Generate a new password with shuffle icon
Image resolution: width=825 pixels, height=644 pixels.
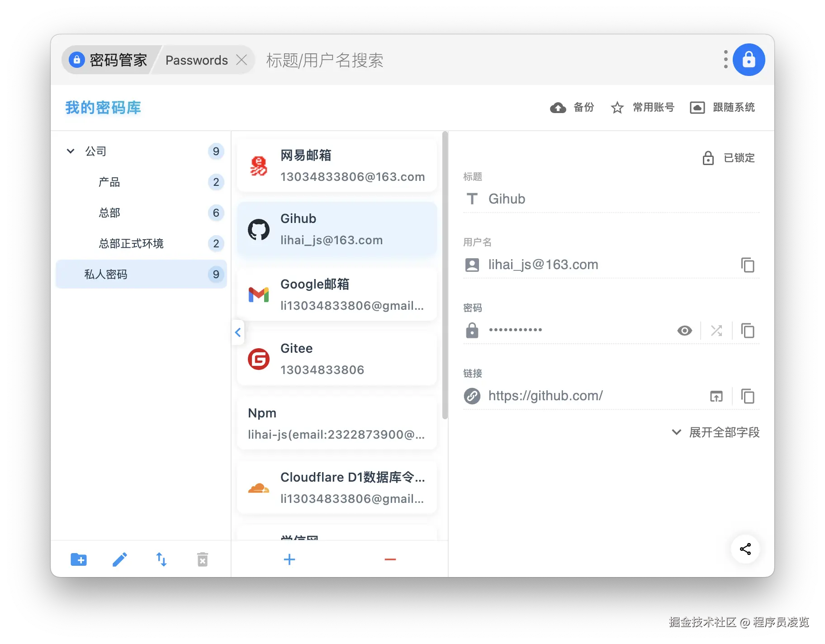click(x=716, y=331)
